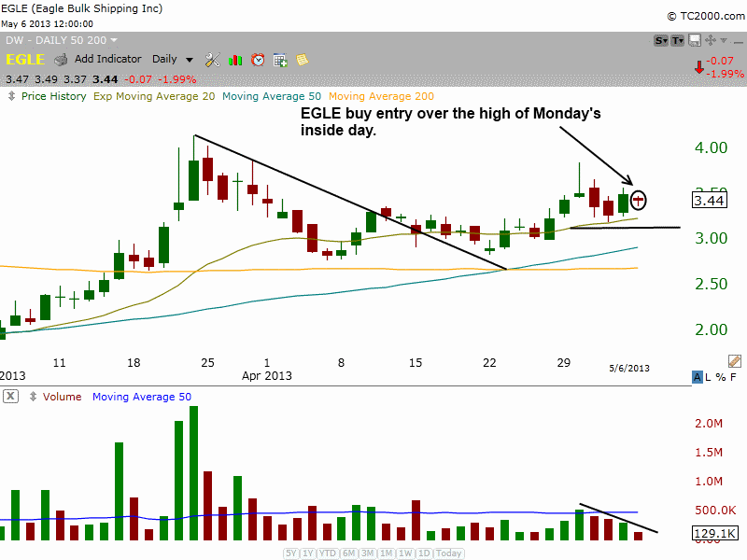Viewport: 747px width, 560px height.
Task: Select the YTD time range
Action: coord(328,553)
